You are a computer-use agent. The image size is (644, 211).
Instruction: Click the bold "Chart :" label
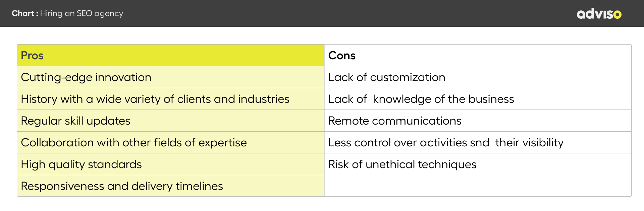pos(25,13)
